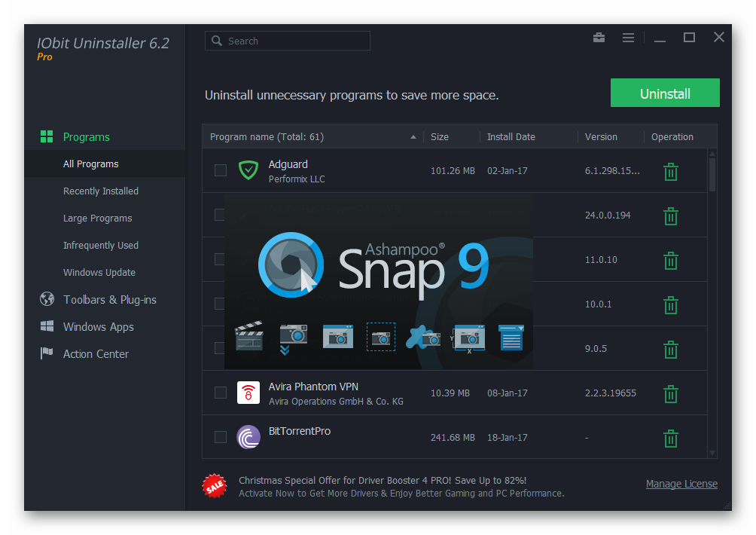Sort by the Size column header
This screenshot has width=756, height=535.
coord(440,137)
